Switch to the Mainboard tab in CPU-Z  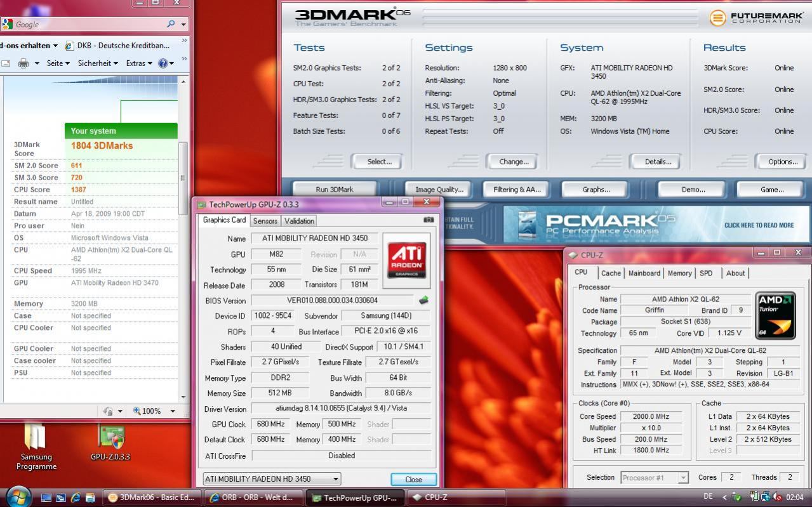(x=644, y=273)
